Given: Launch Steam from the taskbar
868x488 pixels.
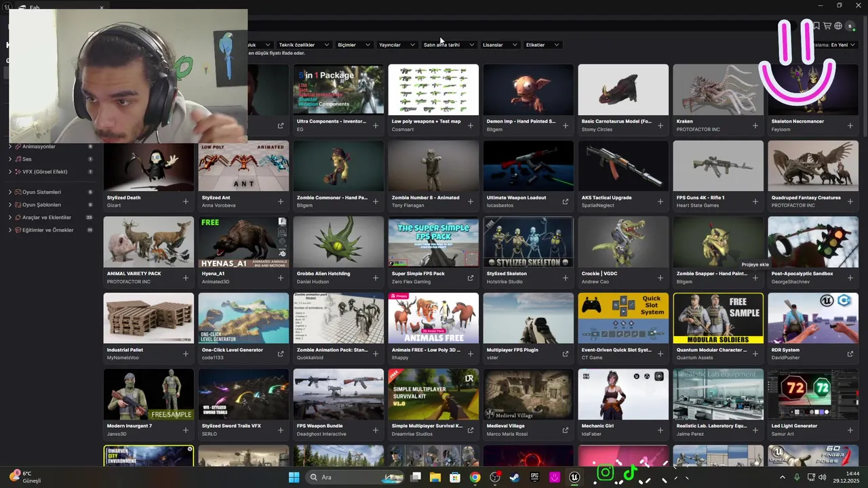Looking at the screenshot, I should click(x=515, y=477).
